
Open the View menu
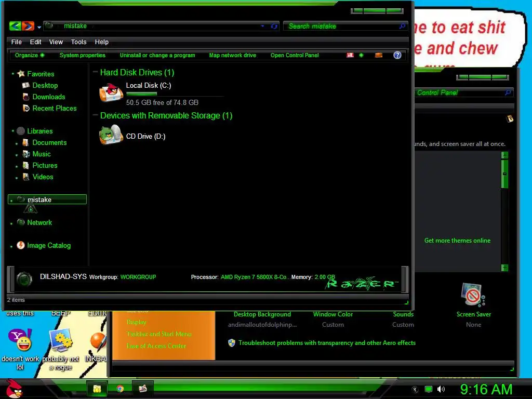[56, 42]
